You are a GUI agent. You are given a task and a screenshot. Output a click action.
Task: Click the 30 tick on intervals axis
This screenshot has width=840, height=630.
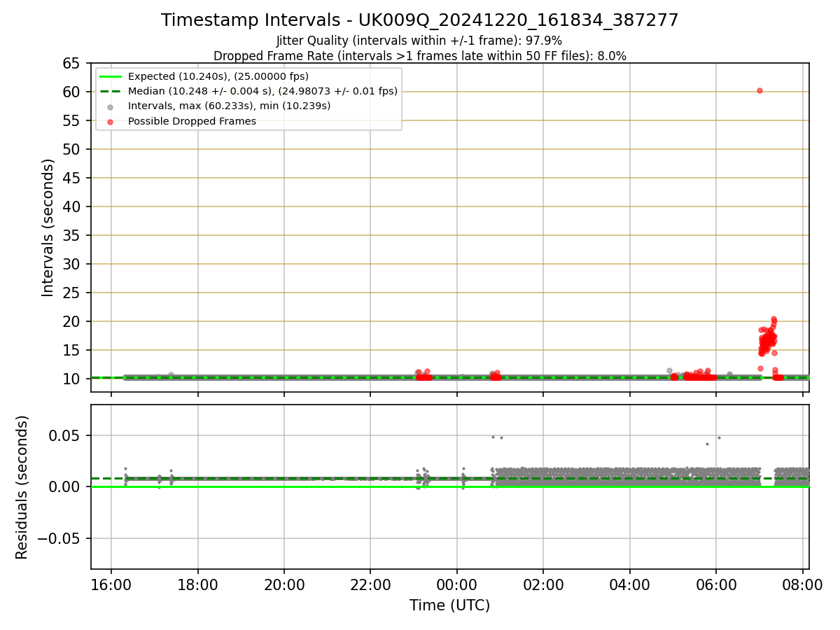click(x=72, y=264)
